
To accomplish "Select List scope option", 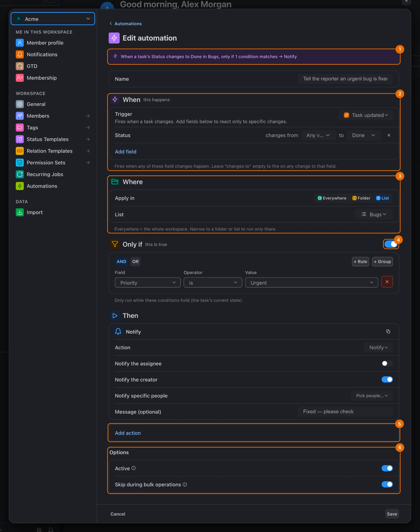I will tap(382, 198).
